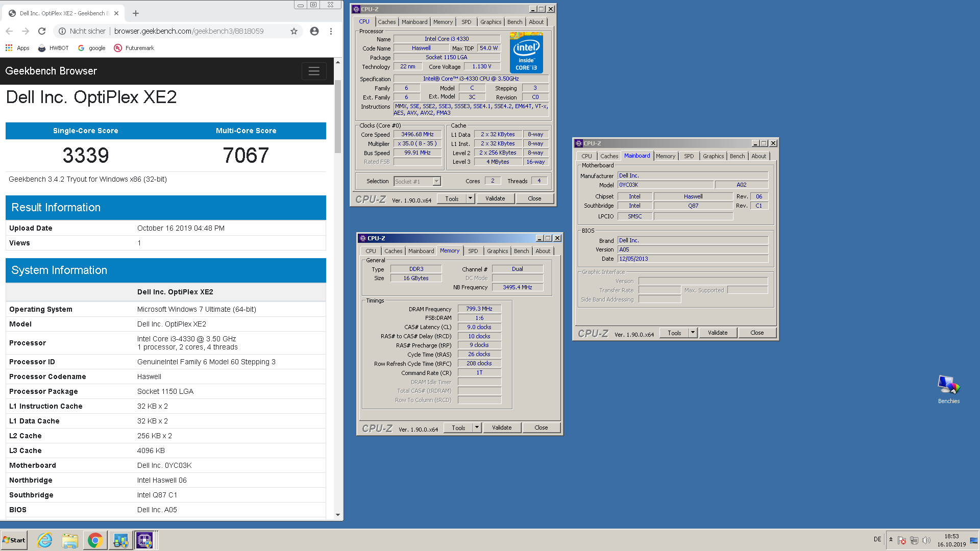Click Validate in Memory CPU-Z window
The height and width of the screenshot is (551, 980).
[x=502, y=428]
